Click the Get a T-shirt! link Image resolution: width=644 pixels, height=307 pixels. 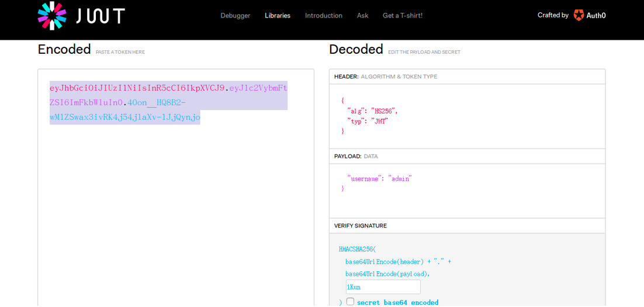point(403,16)
